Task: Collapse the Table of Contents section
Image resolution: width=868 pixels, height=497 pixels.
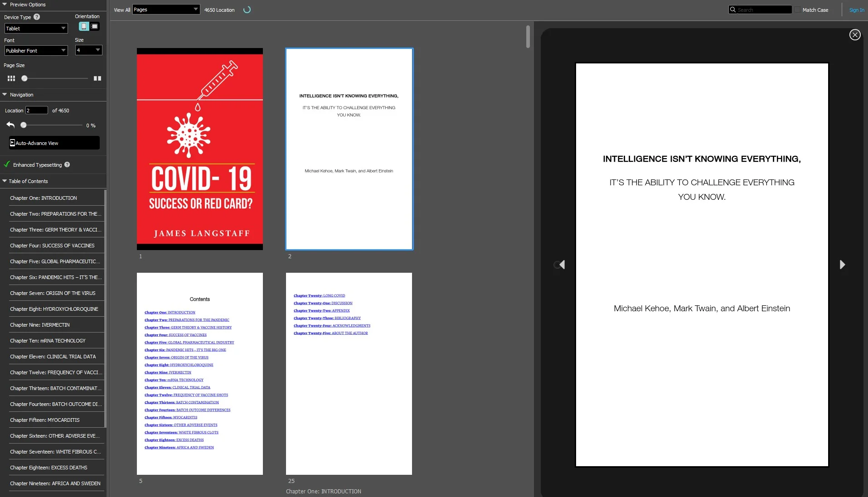Action: (x=5, y=181)
